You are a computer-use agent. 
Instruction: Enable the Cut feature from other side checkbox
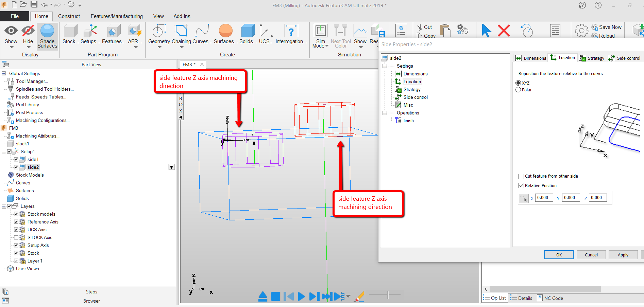[x=521, y=176]
